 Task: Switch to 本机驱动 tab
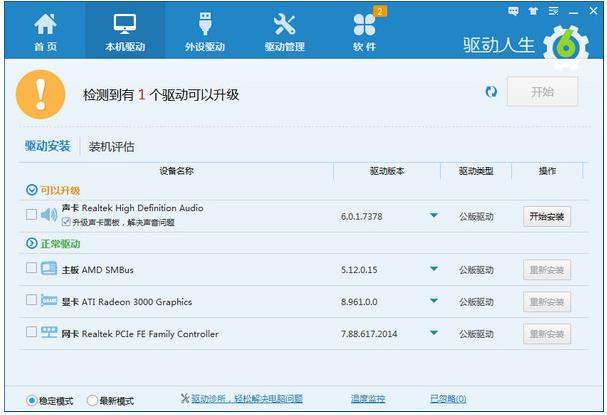[125, 32]
